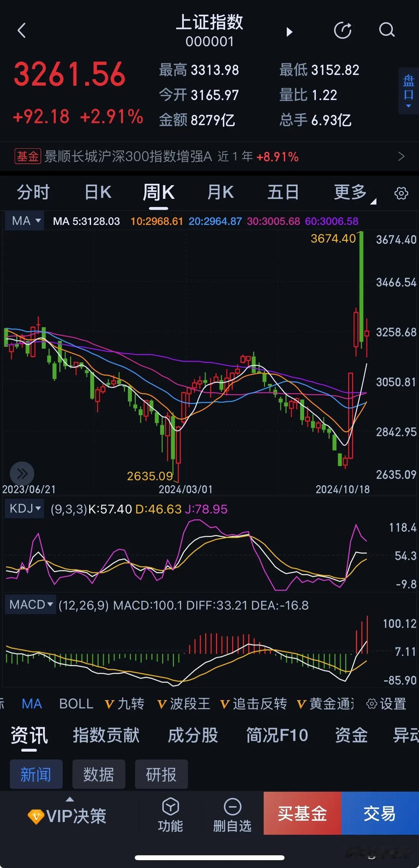The height and width of the screenshot is (868, 419).
Task: Tap the 交易 button
Action: pyautogui.click(x=380, y=813)
